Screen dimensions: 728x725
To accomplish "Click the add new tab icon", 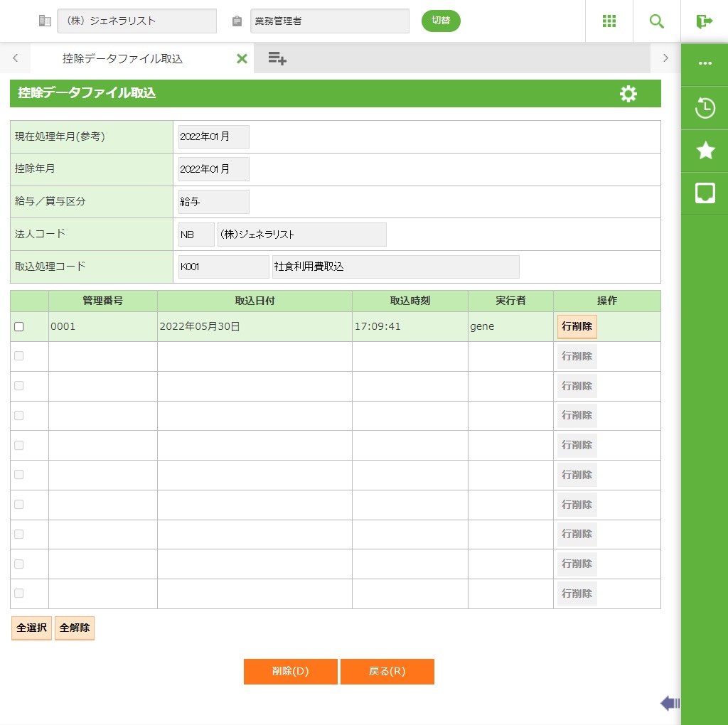I will click(277, 59).
